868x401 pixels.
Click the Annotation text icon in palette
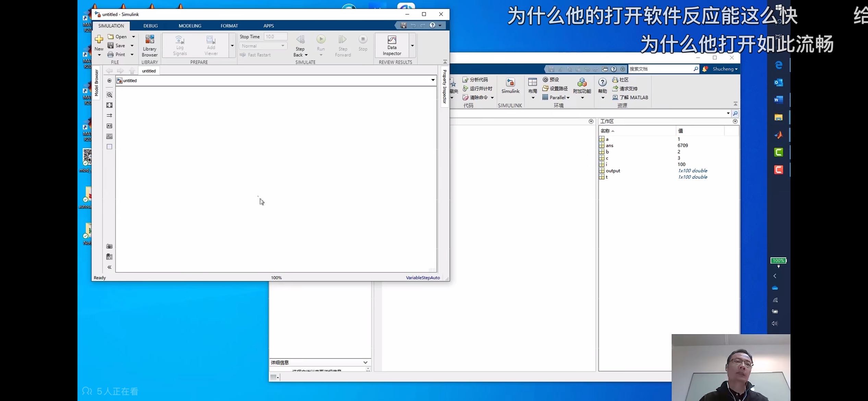(109, 126)
